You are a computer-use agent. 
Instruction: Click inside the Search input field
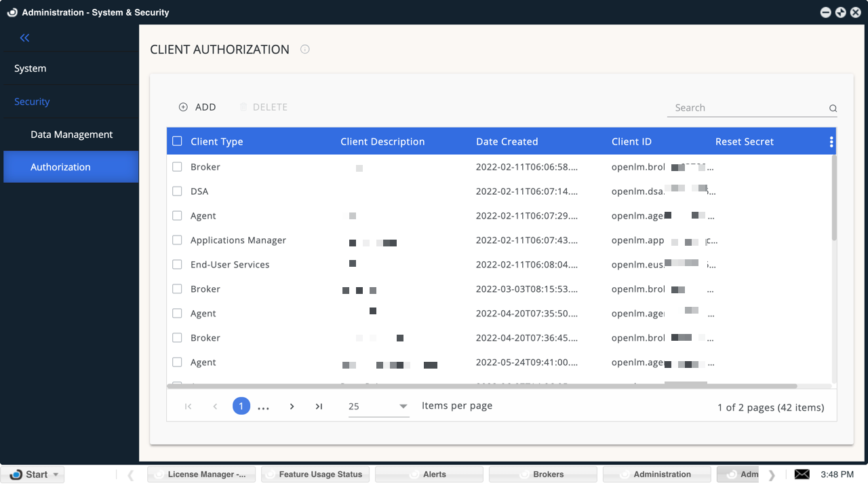tap(739, 107)
